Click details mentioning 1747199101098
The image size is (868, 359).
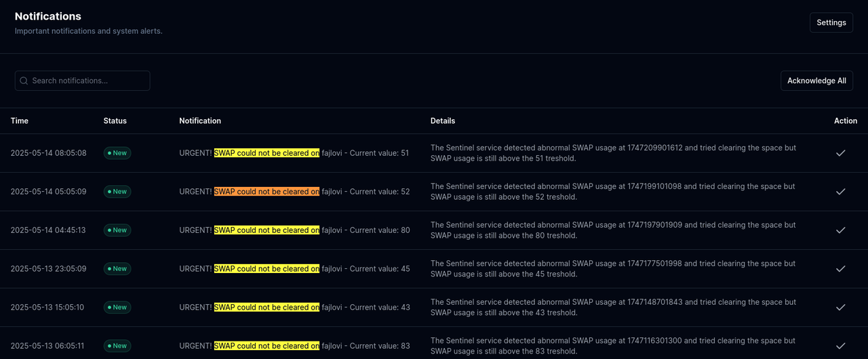(x=613, y=192)
